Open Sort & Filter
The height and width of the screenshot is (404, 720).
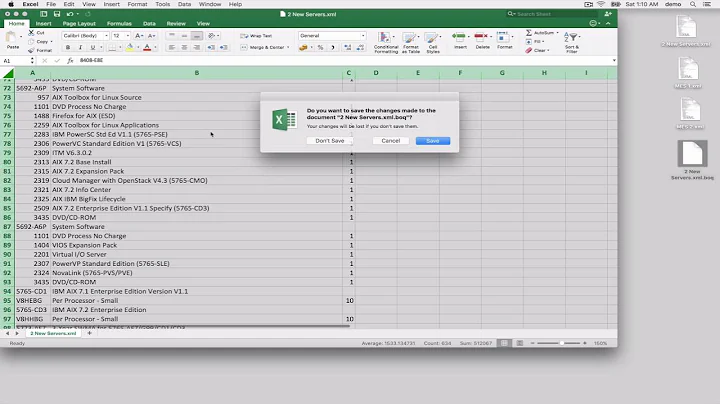(x=572, y=42)
